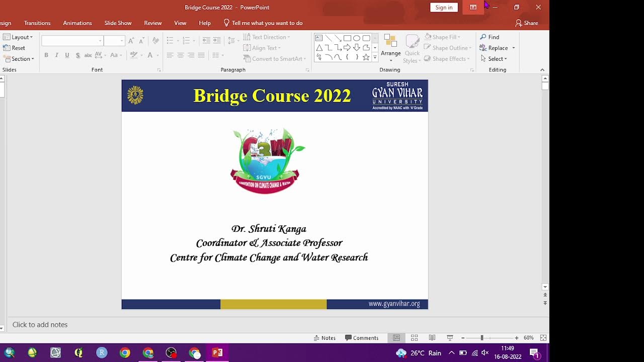Center align text
The width and height of the screenshot is (644, 362).
pyautogui.click(x=181, y=55)
